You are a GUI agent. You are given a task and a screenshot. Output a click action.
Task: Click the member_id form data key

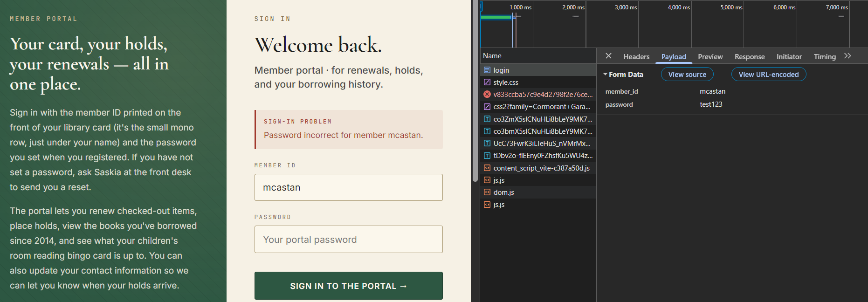[x=621, y=91]
